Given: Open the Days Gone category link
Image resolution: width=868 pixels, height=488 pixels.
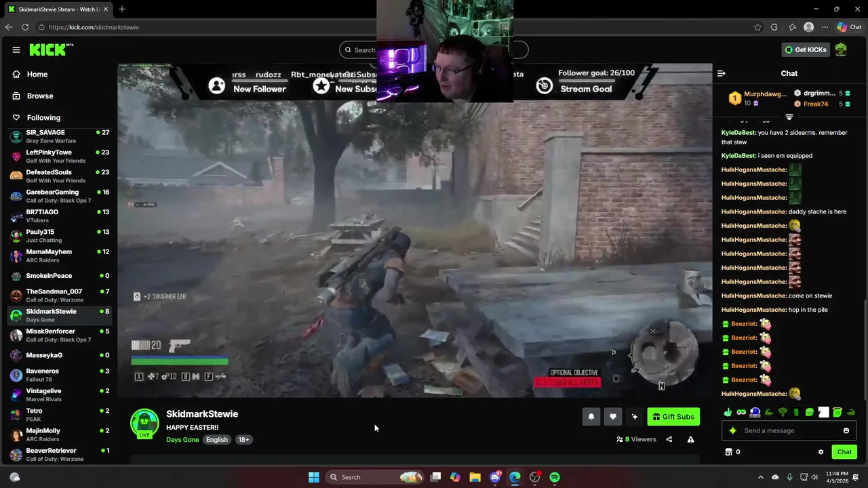Looking at the screenshot, I should [182, 439].
